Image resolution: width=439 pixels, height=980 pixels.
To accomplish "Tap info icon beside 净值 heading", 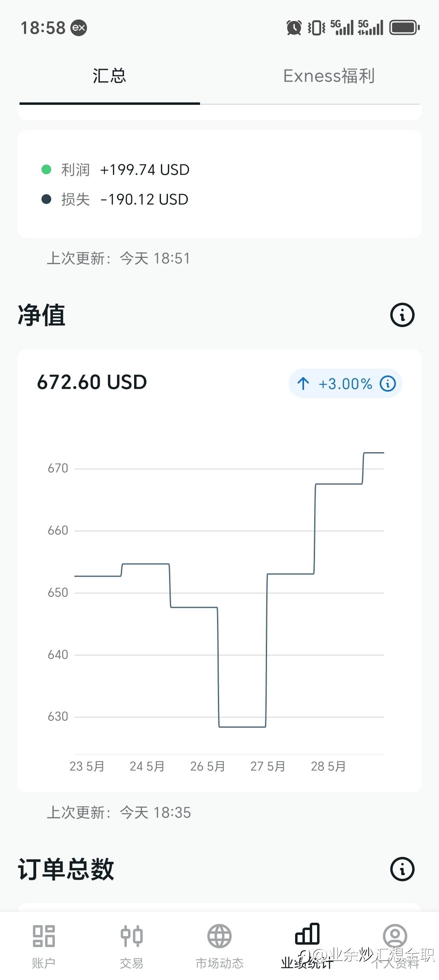I will point(402,315).
